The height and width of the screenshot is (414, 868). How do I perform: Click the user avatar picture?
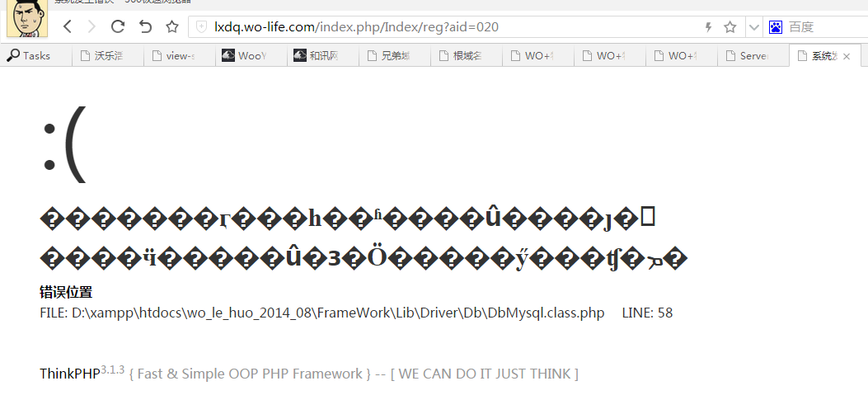27,18
